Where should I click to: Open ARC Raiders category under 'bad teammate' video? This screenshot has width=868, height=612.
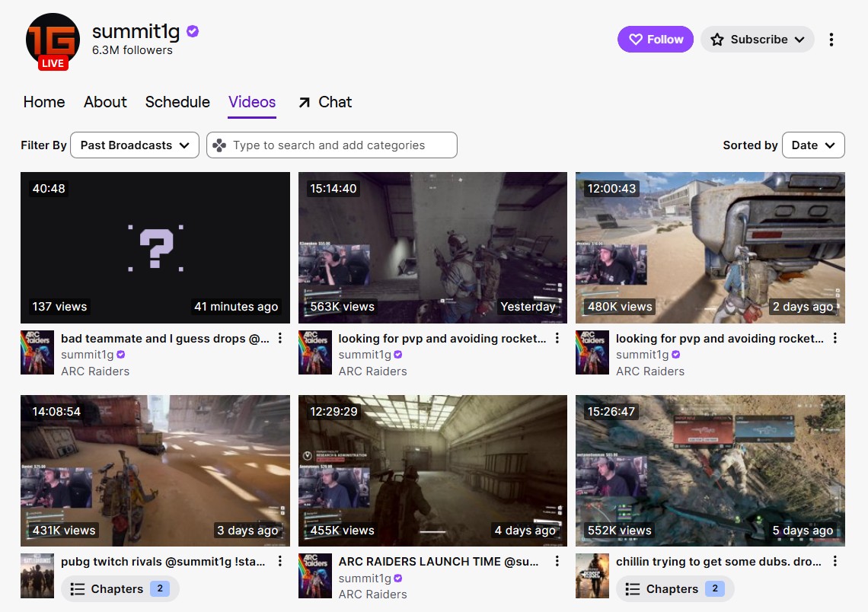95,371
